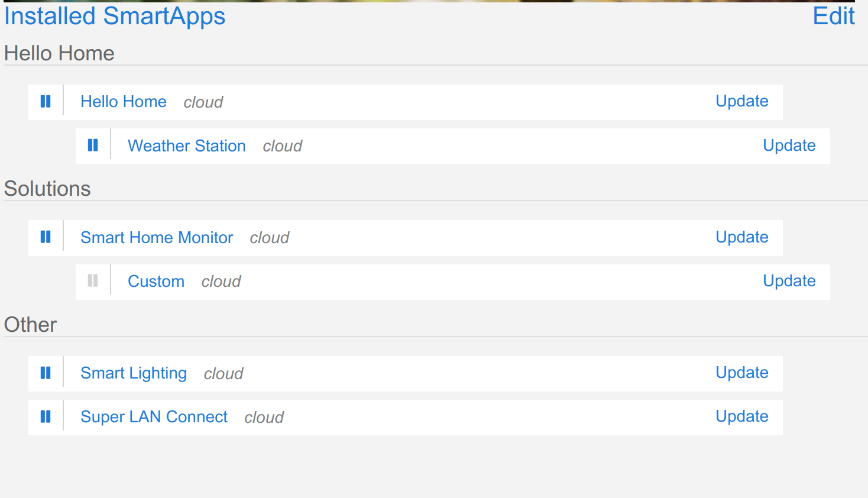The width and height of the screenshot is (868, 498).
Task: Select the Other section heading
Action: 31,325
